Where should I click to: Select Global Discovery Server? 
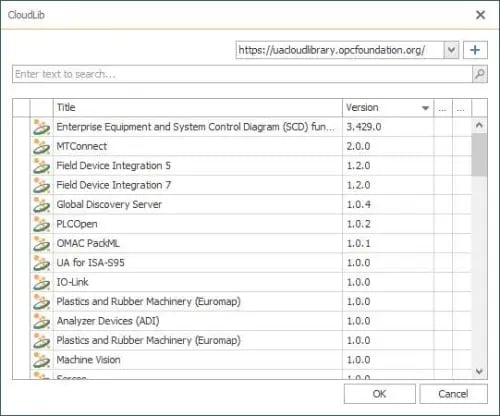(x=109, y=204)
